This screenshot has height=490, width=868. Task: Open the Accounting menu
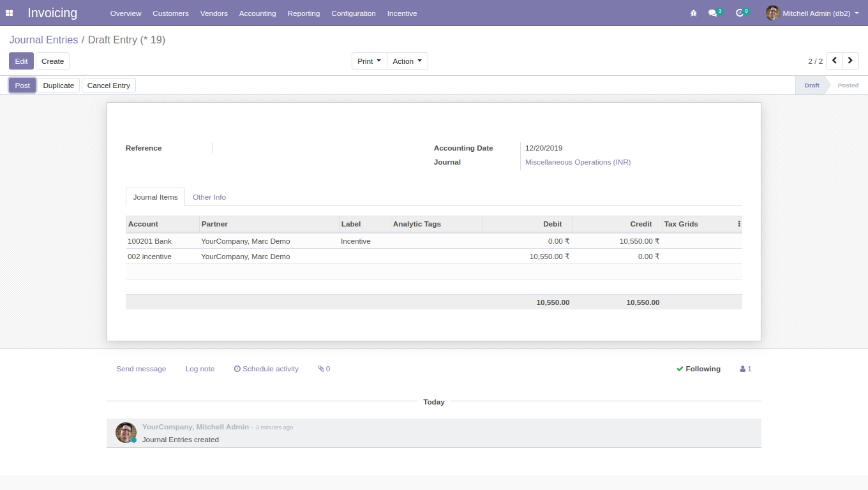(257, 13)
